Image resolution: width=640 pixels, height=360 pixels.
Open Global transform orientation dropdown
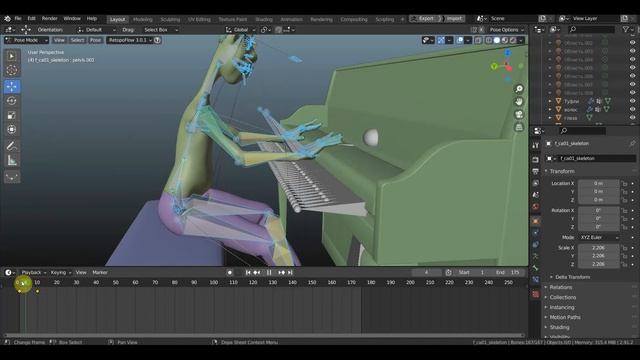[240, 30]
